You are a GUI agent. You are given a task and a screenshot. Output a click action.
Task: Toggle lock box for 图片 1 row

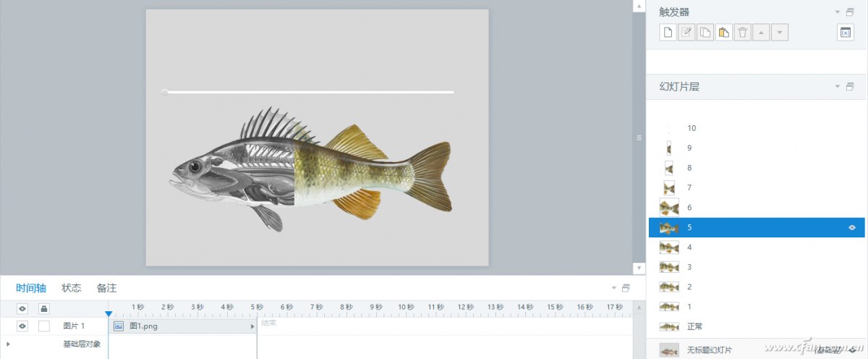point(44,326)
